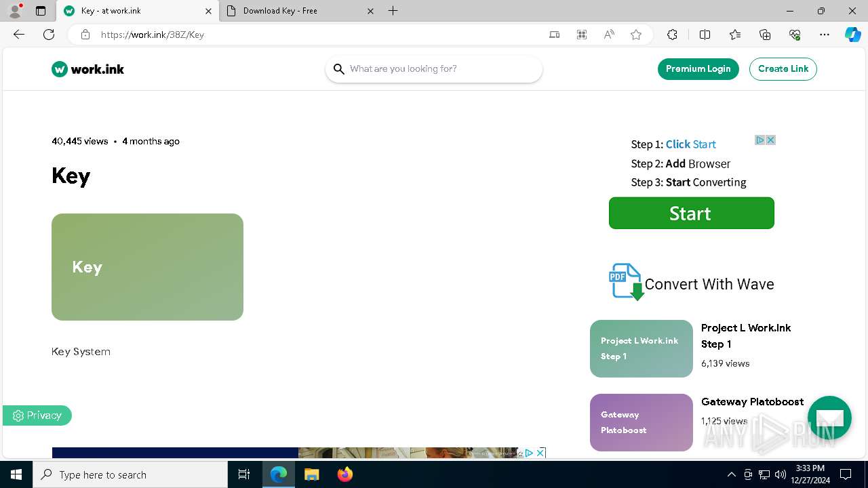Open Project L Work.ink Step 1 thumbnail
868x488 pixels.
[x=642, y=348]
